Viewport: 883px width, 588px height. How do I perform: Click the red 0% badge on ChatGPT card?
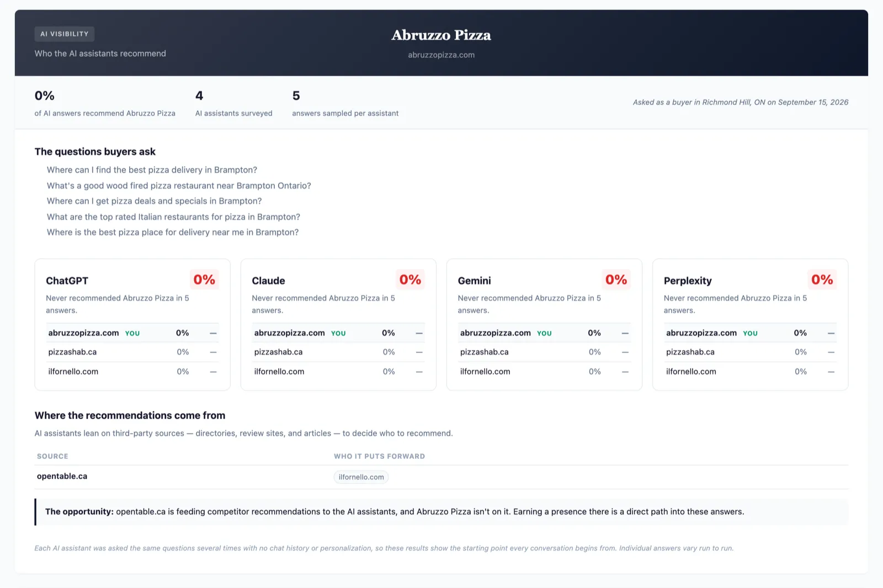204,280
